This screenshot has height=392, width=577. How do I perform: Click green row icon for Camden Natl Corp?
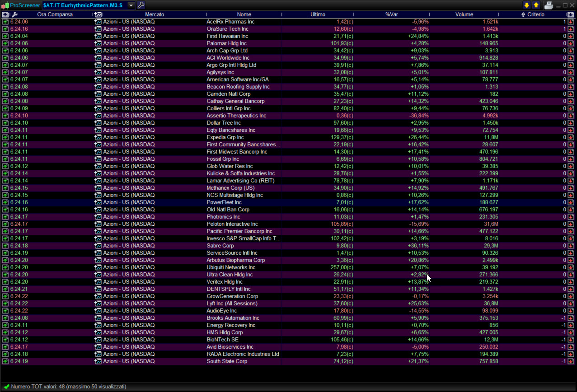[x=5, y=94]
